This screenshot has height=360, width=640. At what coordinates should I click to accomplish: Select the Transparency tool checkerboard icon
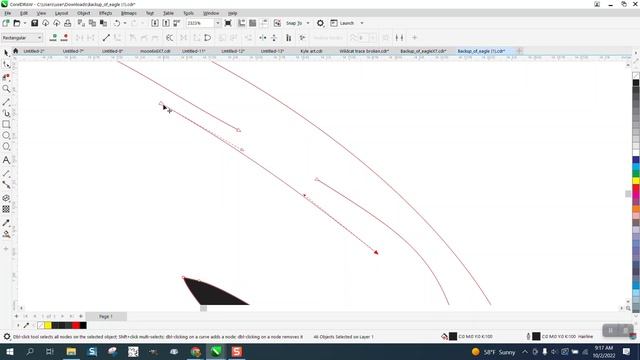(6, 209)
